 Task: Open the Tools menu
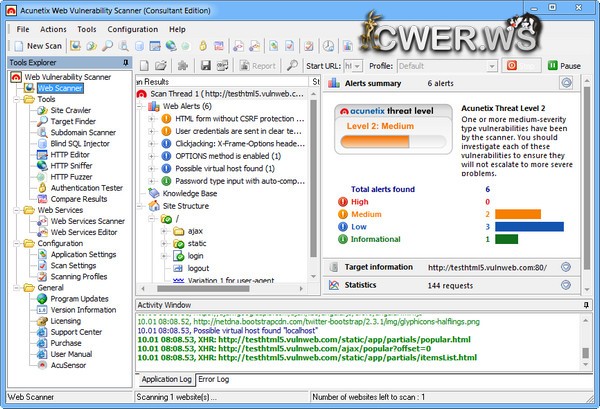(x=87, y=29)
